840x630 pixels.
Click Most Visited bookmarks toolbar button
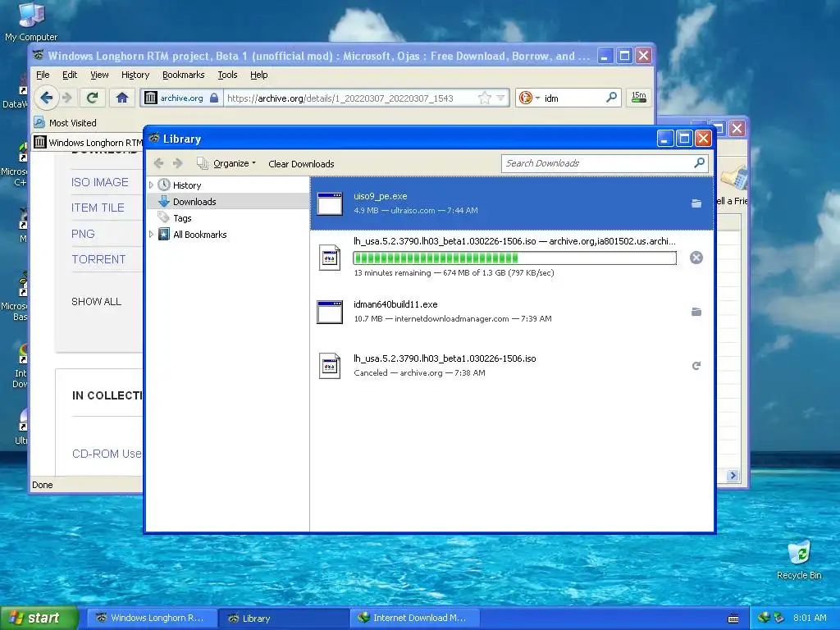(66, 123)
